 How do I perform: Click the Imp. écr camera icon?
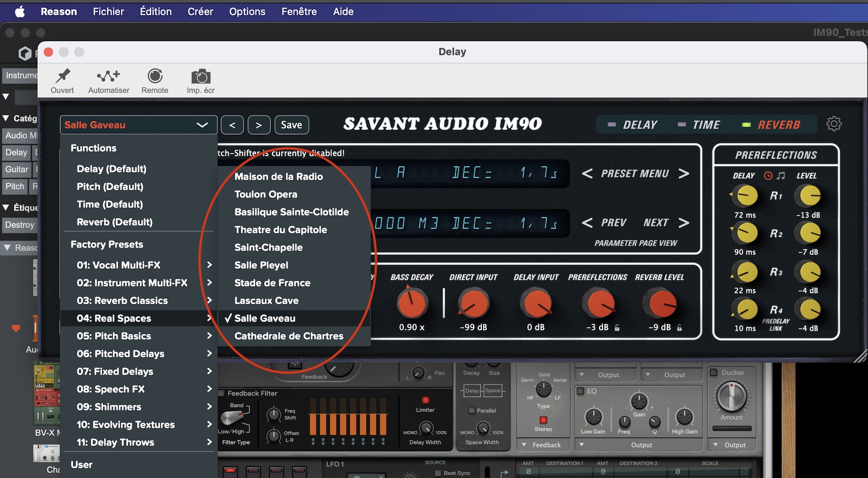pyautogui.click(x=201, y=76)
